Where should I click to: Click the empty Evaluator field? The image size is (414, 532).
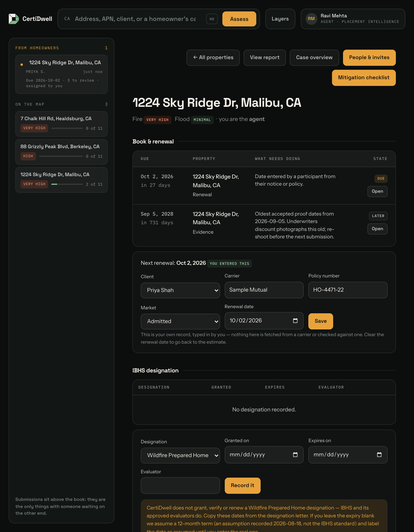[x=180, y=485]
